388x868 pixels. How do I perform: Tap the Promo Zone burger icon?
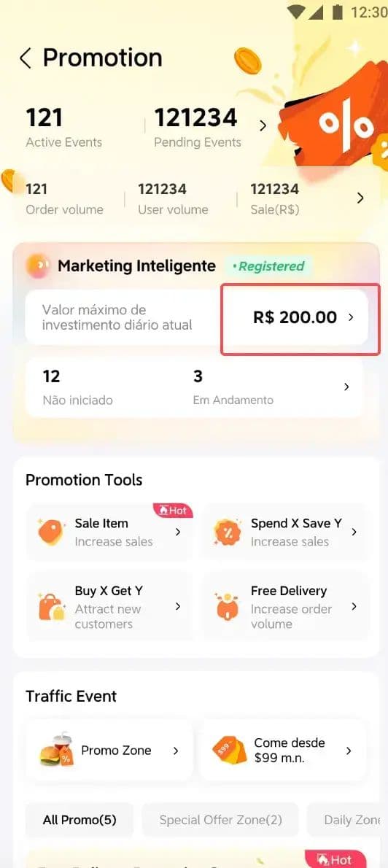[56, 750]
